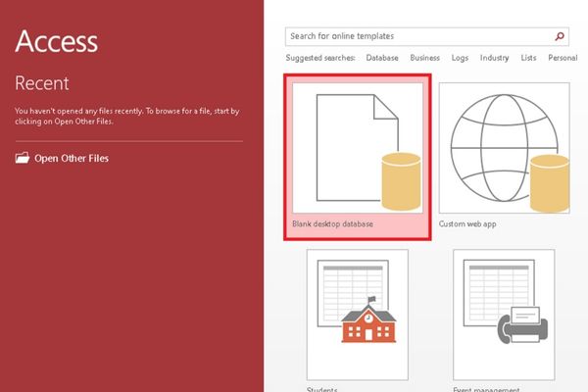Viewport: 588px width, 392px height.
Task: Click the Business suggested search link
Action: click(x=425, y=58)
